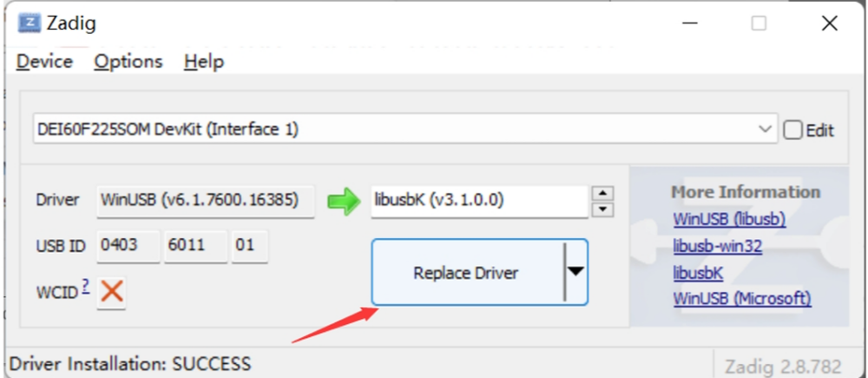Open the WinUSB (Microsoft) link
This screenshot has width=868, height=378.
tap(742, 299)
